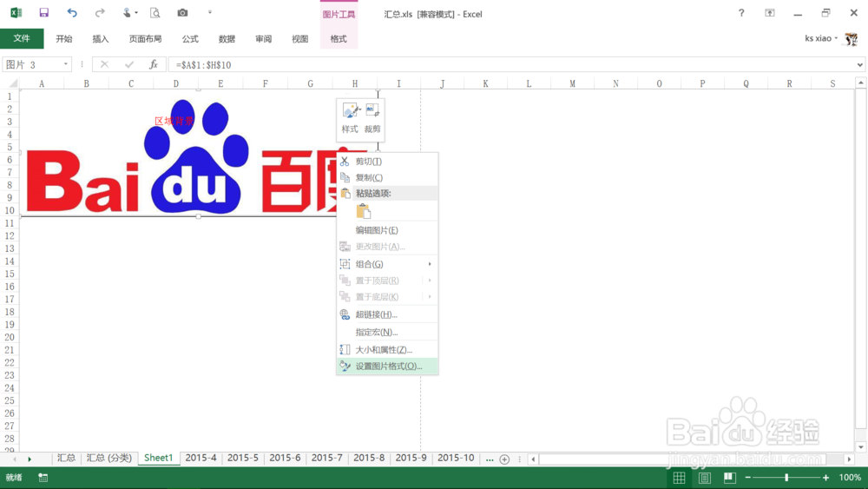Switch to the 插入 Insert ribbon tab
The width and height of the screenshot is (868, 489).
pyautogui.click(x=101, y=39)
